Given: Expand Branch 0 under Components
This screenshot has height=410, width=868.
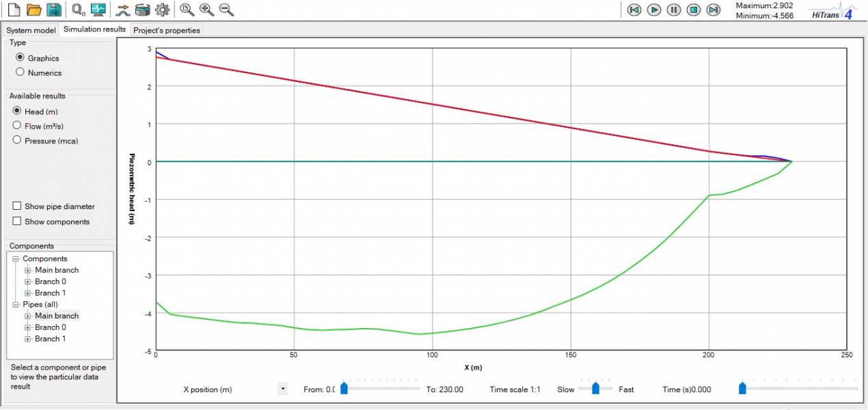Looking at the screenshot, I should point(28,282).
